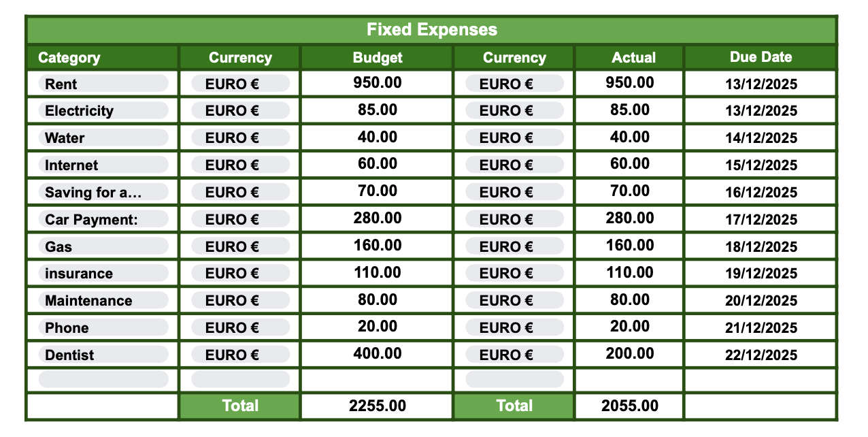The height and width of the screenshot is (437, 868).
Task: Open budget currency dropdown in Water row
Action: coord(240,138)
